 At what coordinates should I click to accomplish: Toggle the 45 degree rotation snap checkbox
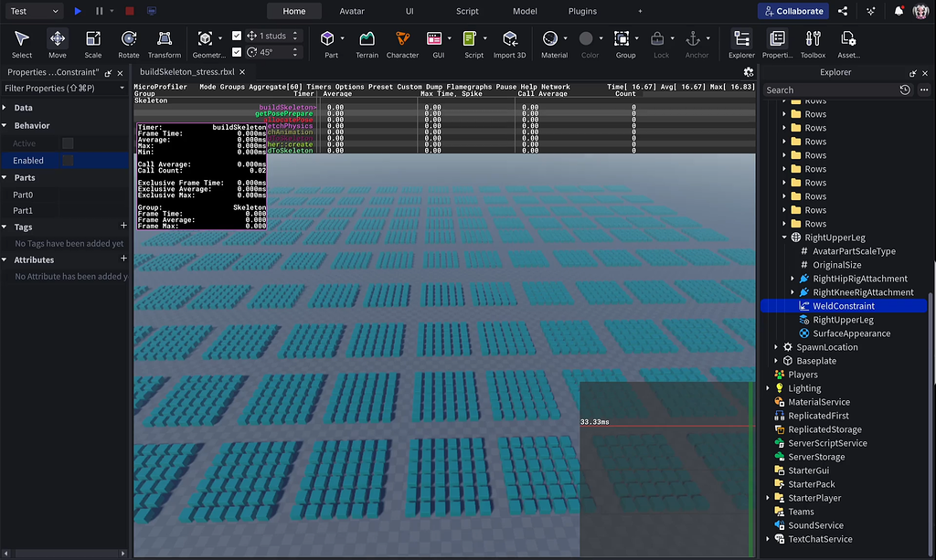[x=237, y=51]
